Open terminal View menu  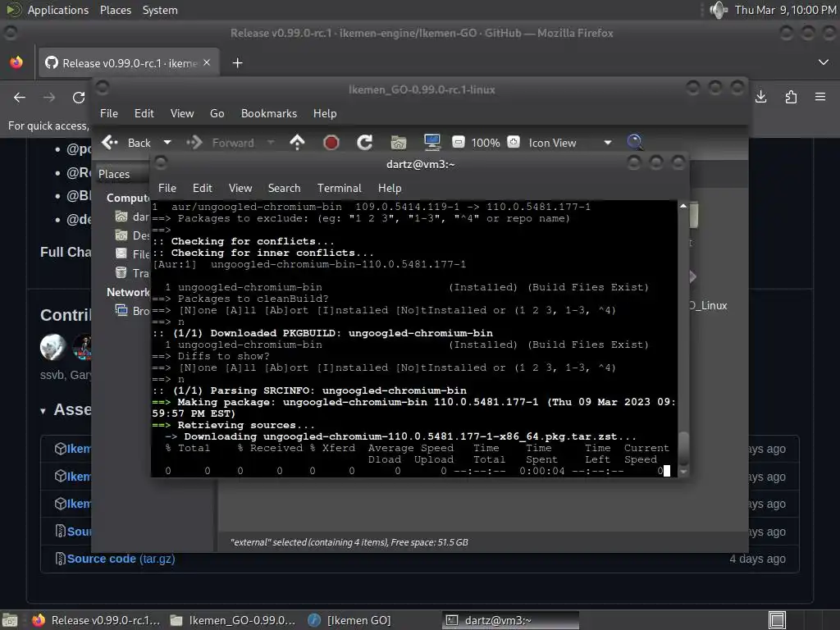[240, 188]
